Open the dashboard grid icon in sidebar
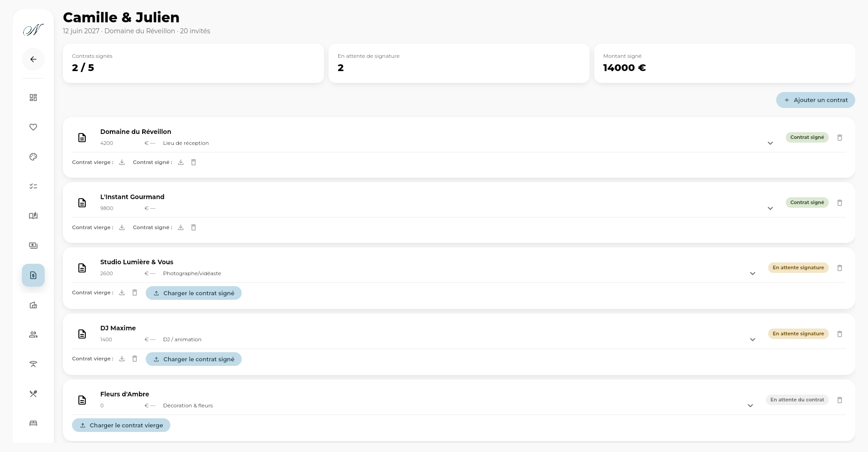Image resolution: width=868 pixels, height=452 pixels. (33, 98)
